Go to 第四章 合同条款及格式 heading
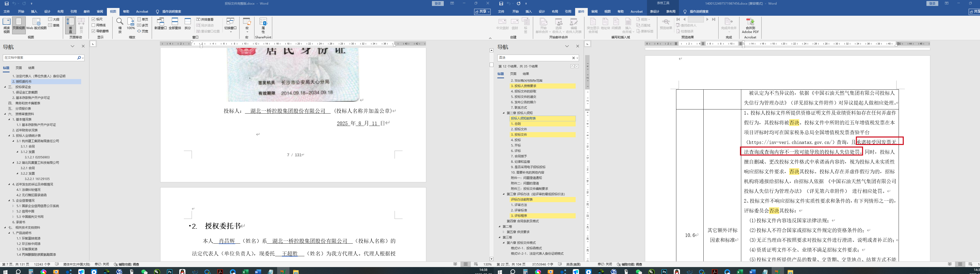The image size is (980, 274). click(522, 221)
